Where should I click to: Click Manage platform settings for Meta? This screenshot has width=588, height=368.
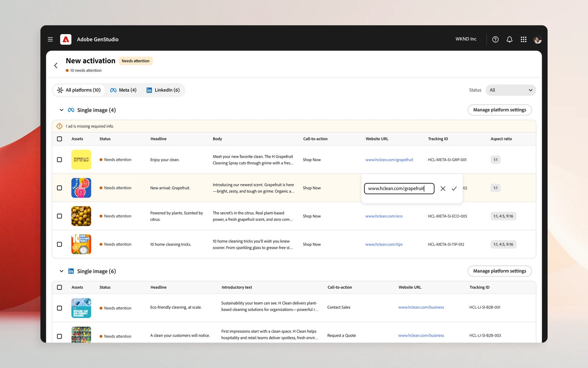499,110
